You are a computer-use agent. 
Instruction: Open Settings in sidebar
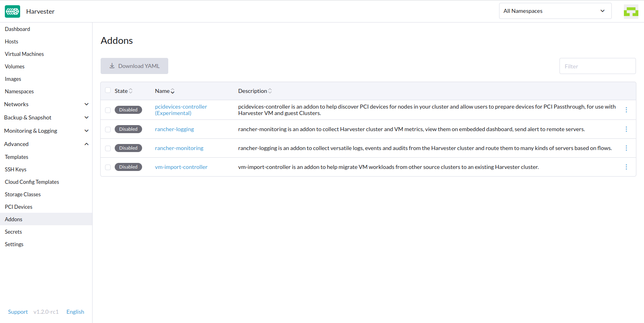[x=14, y=244]
